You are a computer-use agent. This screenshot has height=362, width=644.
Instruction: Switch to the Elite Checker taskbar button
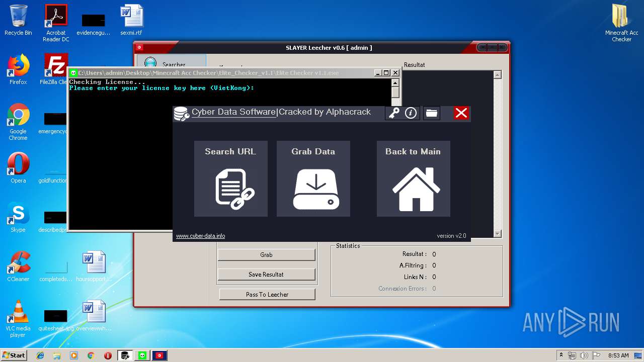[142, 355]
